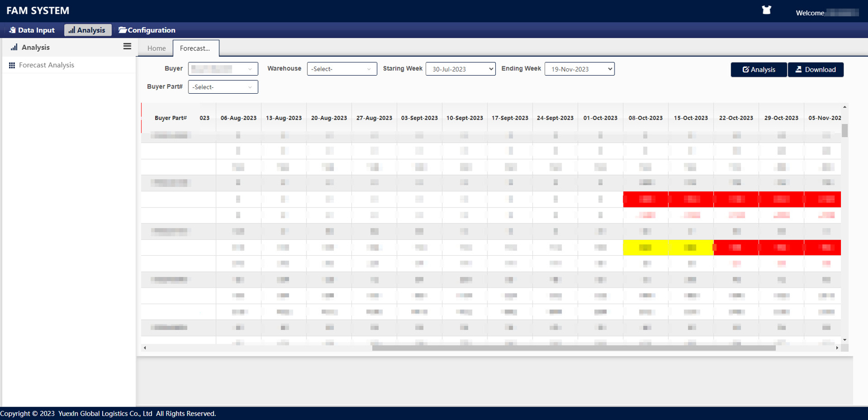The image size is (868, 420).
Task: Click the 01-Oct-2023 column header
Action: (x=600, y=118)
